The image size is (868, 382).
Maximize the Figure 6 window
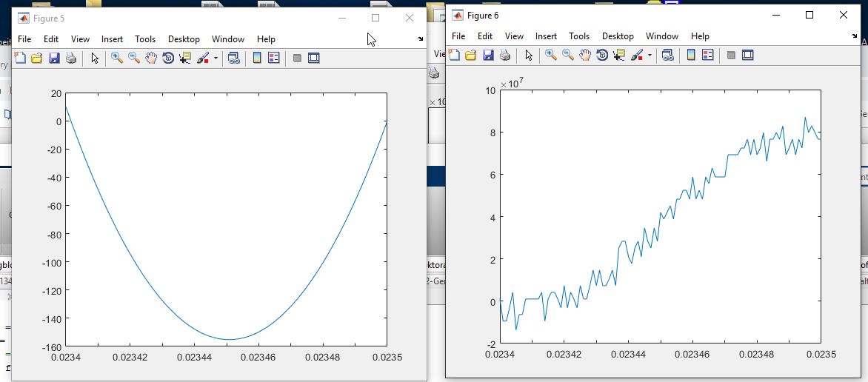coord(809,16)
